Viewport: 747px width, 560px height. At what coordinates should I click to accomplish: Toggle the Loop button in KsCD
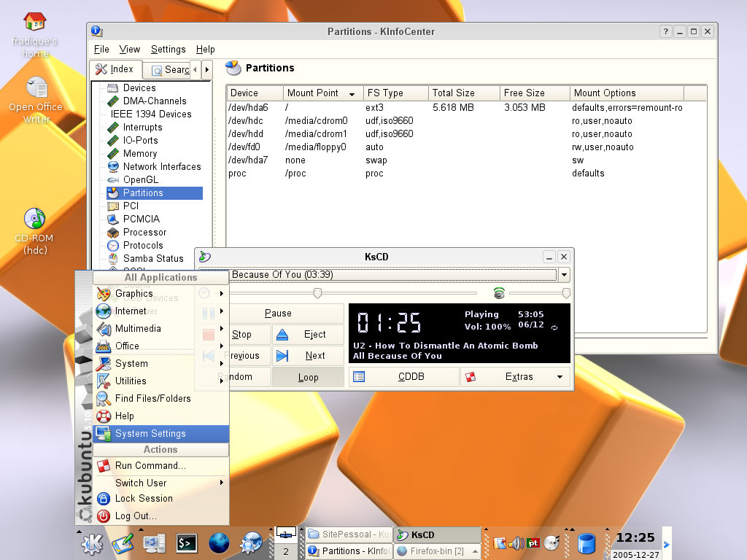point(308,378)
